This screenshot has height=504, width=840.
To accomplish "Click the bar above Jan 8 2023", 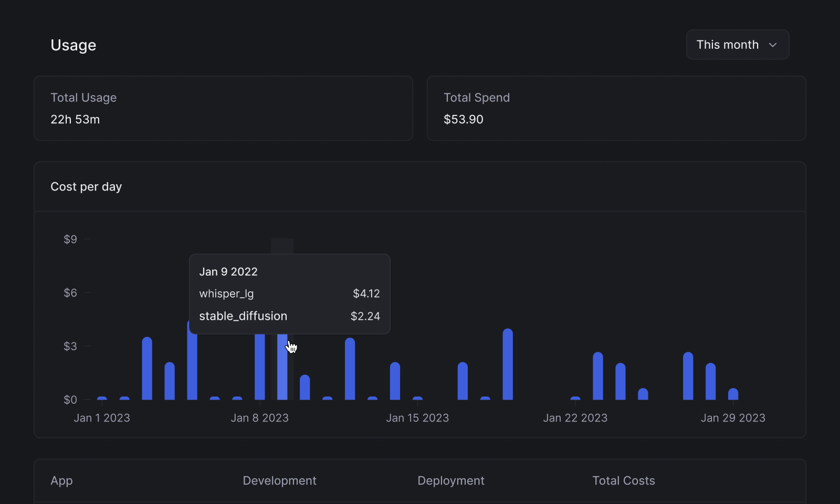I will (260, 366).
